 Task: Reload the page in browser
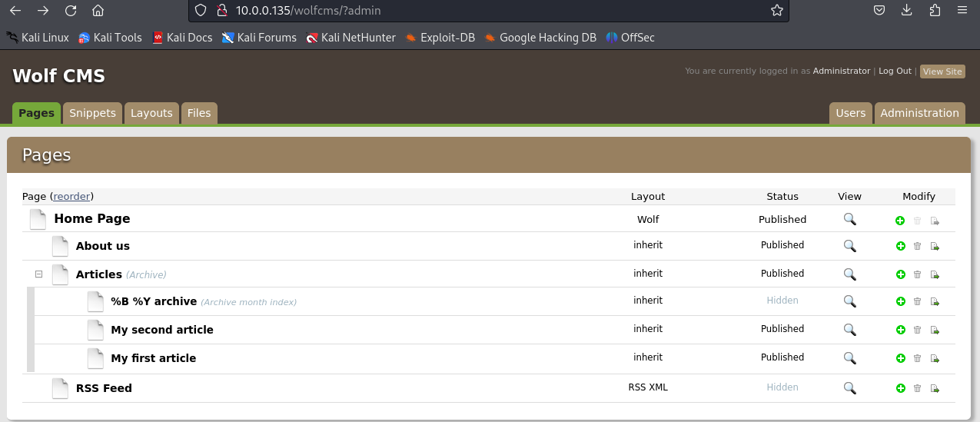pos(71,11)
